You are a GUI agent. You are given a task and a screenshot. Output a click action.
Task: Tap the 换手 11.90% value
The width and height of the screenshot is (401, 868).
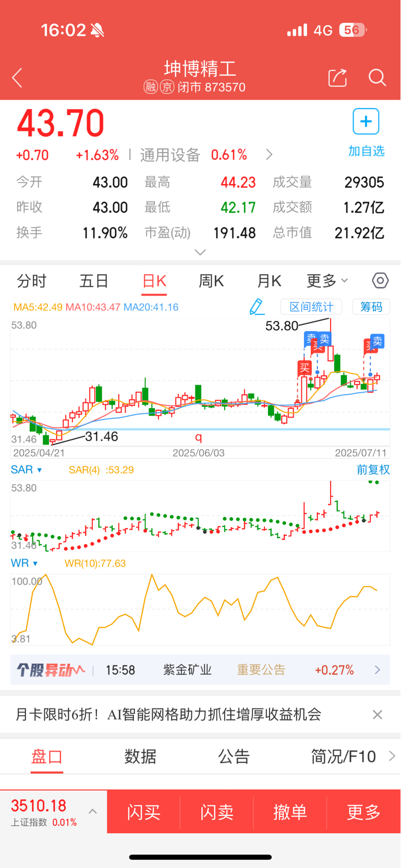(105, 233)
